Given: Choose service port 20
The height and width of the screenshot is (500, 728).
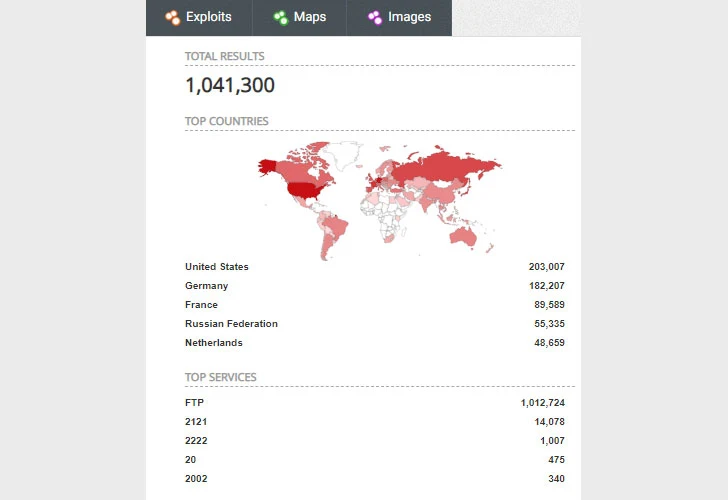Looking at the screenshot, I should (x=190, y=460).
